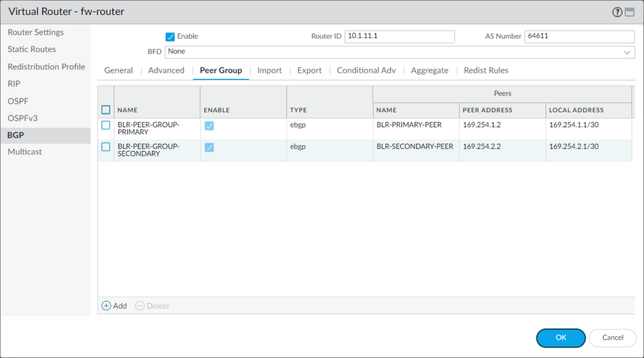Click the Add peer group plus icon

pyautogui.click(x=114, y=305)
